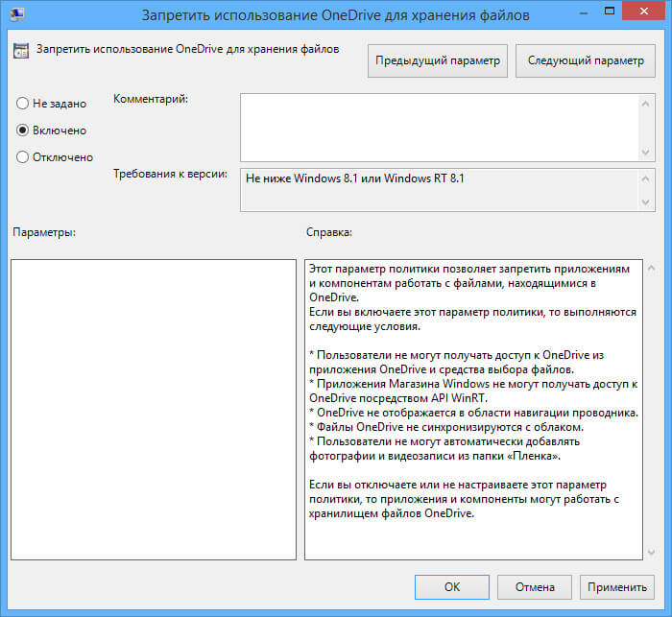Maximize the policy dialog window
This screenshot has width=672, height=617.
click(x=610, y=12)
